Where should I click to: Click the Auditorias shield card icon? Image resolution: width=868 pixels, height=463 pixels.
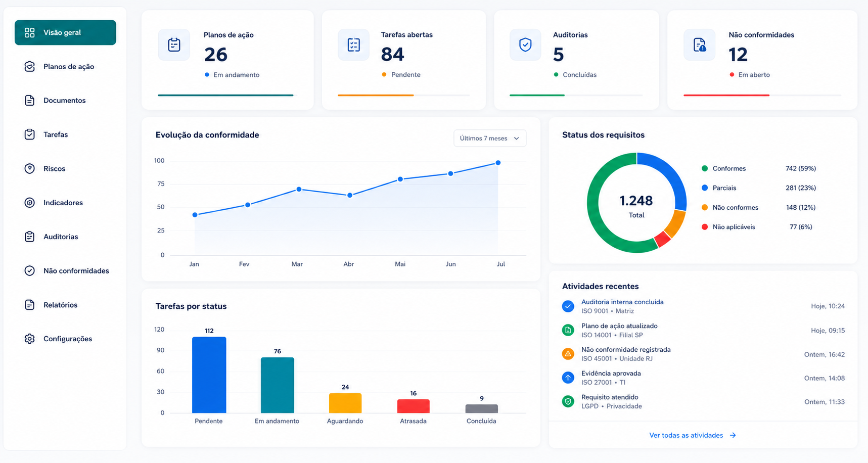pyautogui.click(x=525, y=44)
